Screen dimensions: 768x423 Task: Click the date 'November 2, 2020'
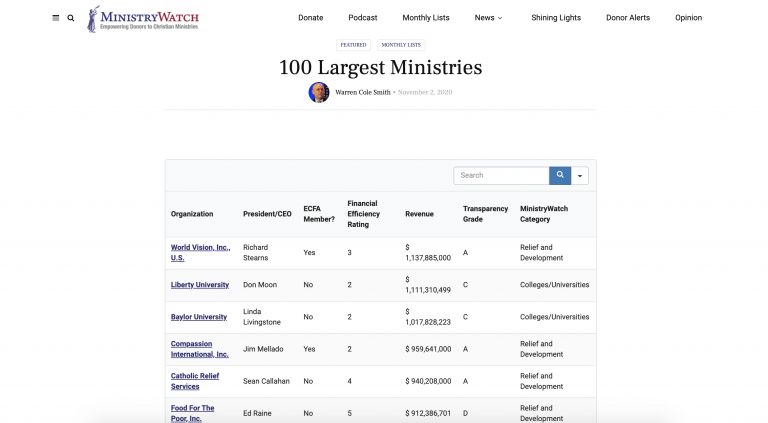425,92
